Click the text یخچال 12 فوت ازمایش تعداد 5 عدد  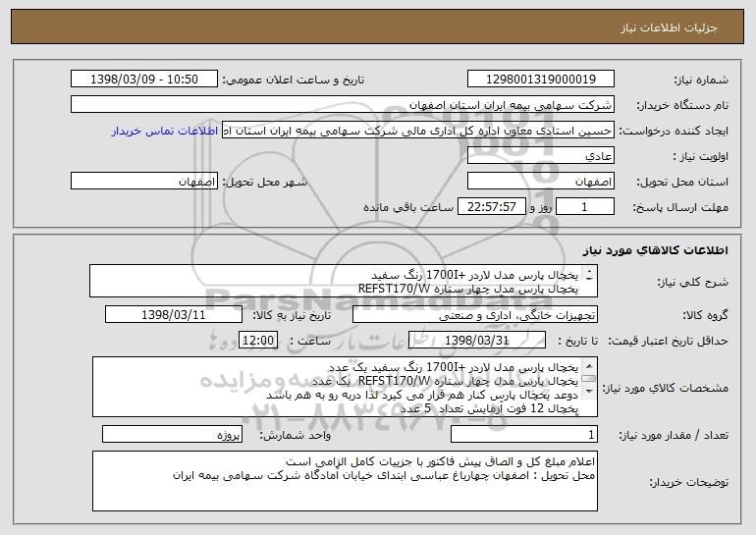click(489, 408)
